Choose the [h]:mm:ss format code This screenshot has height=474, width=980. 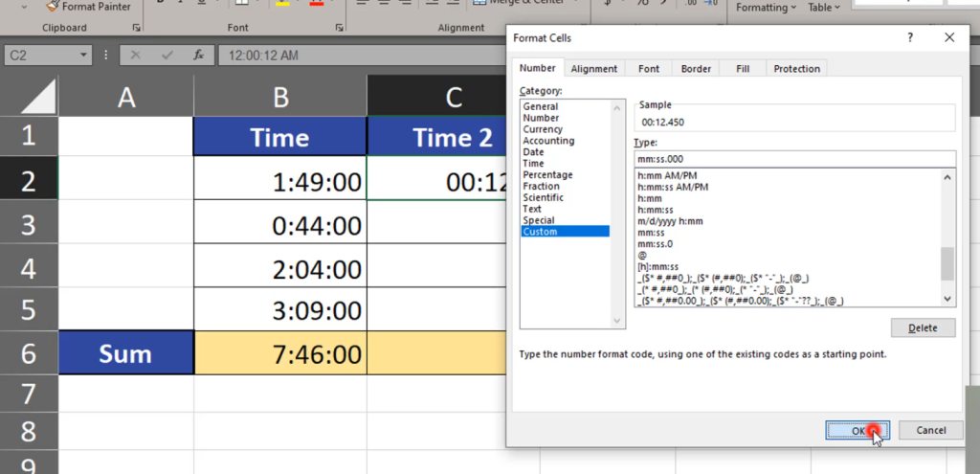click(x=657, y=266)
